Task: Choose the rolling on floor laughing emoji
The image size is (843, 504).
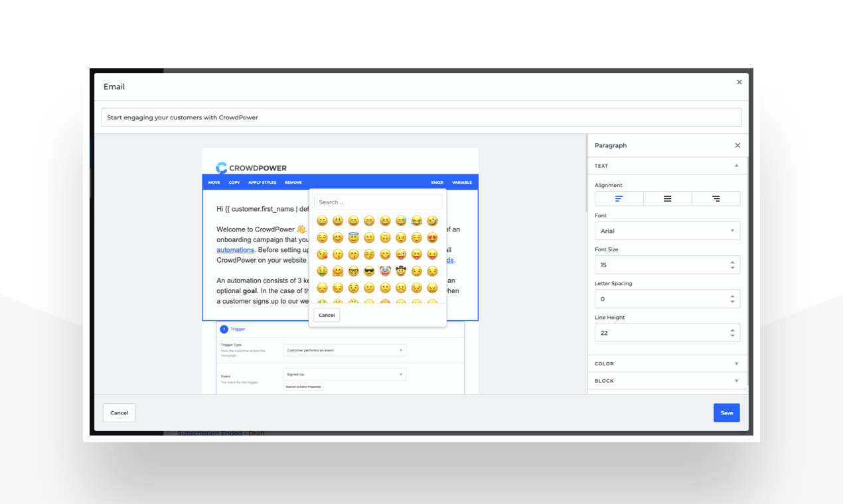Action: pyautogui.click(x=432, y=221)
